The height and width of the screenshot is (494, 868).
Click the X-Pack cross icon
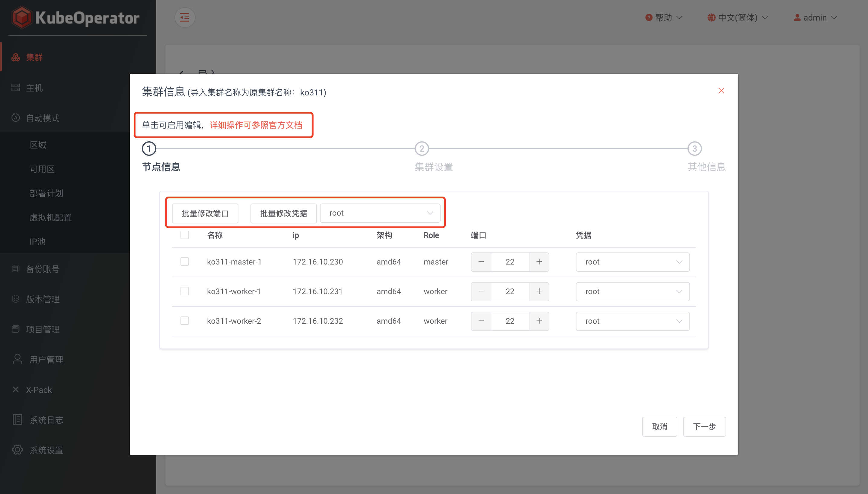point(16,390)
